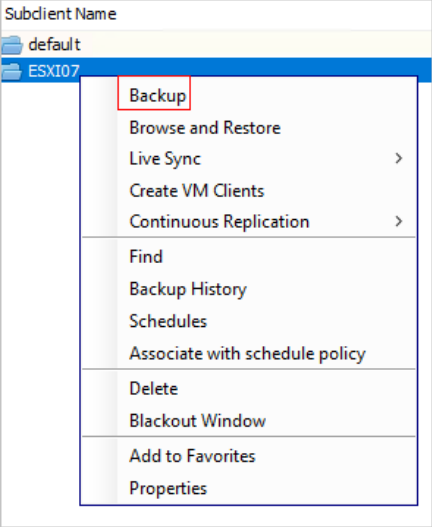
Task: Click Find in the context menu
Action: click(146, 256)
